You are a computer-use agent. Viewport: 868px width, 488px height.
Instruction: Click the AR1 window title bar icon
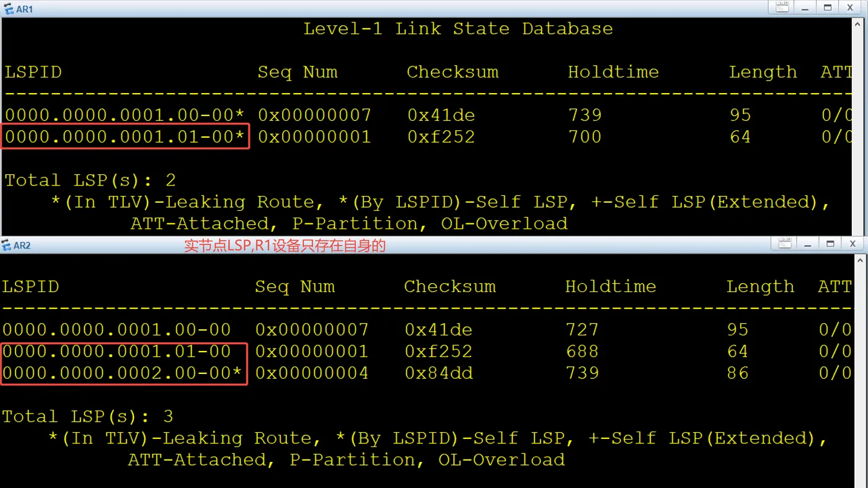point(7,9)
